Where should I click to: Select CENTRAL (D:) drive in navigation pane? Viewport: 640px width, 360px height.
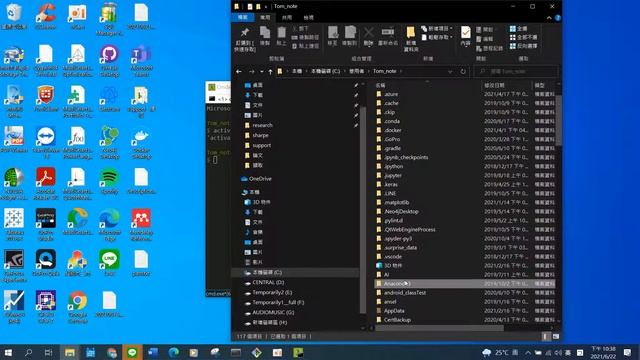tap(268, 282)
